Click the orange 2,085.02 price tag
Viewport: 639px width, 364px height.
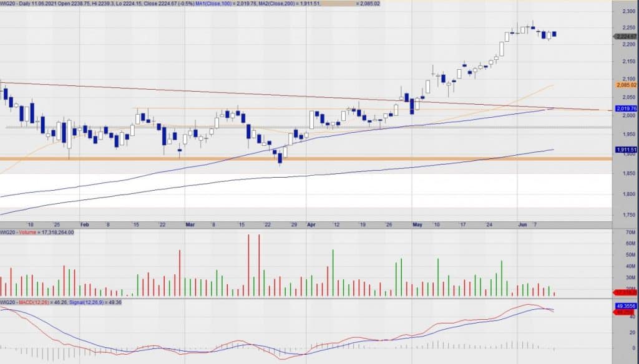(x=625, y=85)
